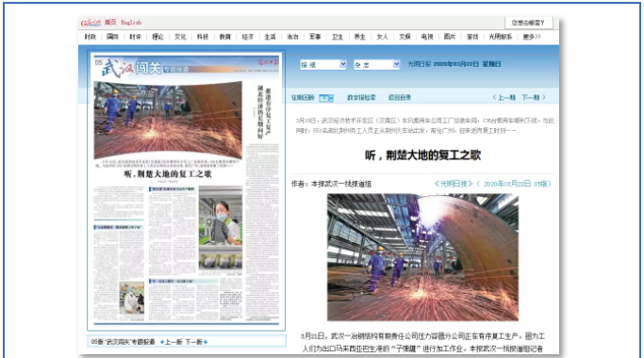Switch to the English version
Screen dimensions: 644x358
[x=131, y=23]
